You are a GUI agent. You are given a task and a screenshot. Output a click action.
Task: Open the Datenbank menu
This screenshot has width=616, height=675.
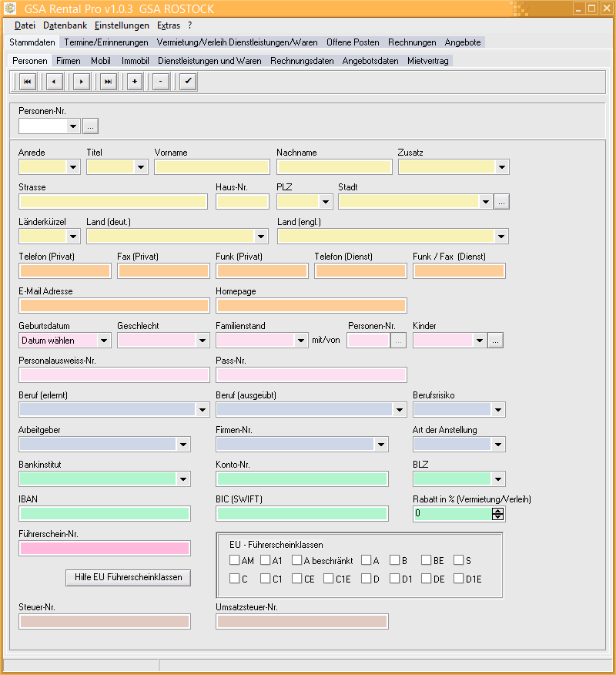point(65,25)
